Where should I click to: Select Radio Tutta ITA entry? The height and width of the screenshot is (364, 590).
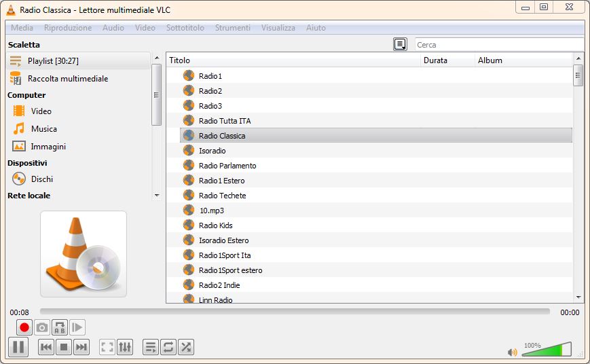376,120
